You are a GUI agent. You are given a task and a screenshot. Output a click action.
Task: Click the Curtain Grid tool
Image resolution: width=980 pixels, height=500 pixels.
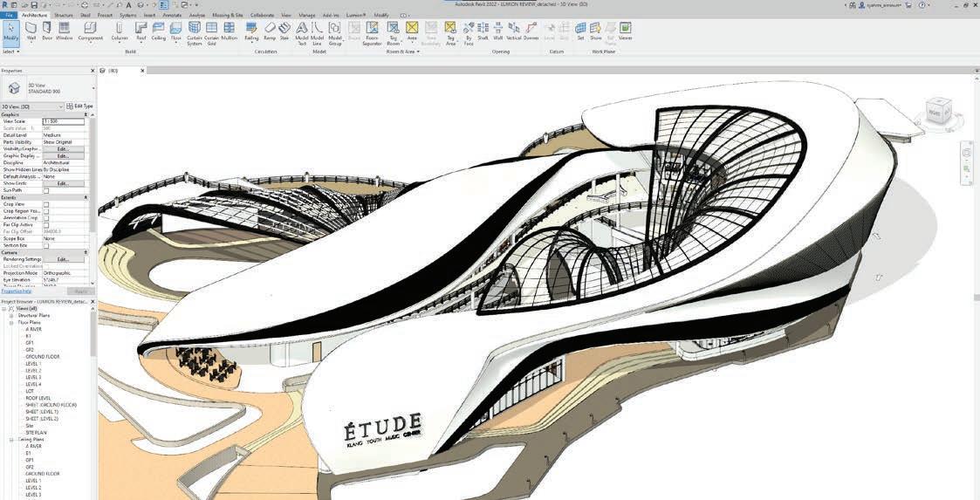click(212, 34)
